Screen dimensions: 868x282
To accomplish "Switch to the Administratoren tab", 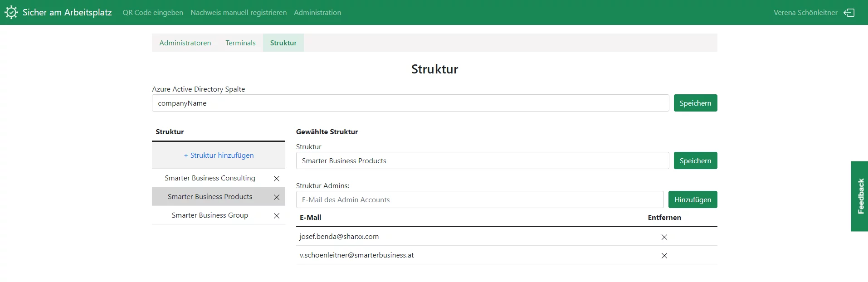I will point(185,43).
